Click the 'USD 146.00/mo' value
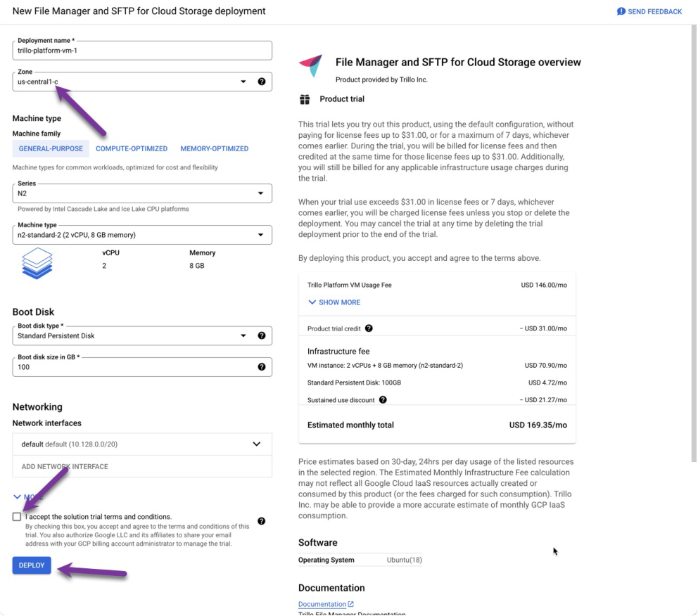Screen dimensions: 698x616 tap(544, 285)
